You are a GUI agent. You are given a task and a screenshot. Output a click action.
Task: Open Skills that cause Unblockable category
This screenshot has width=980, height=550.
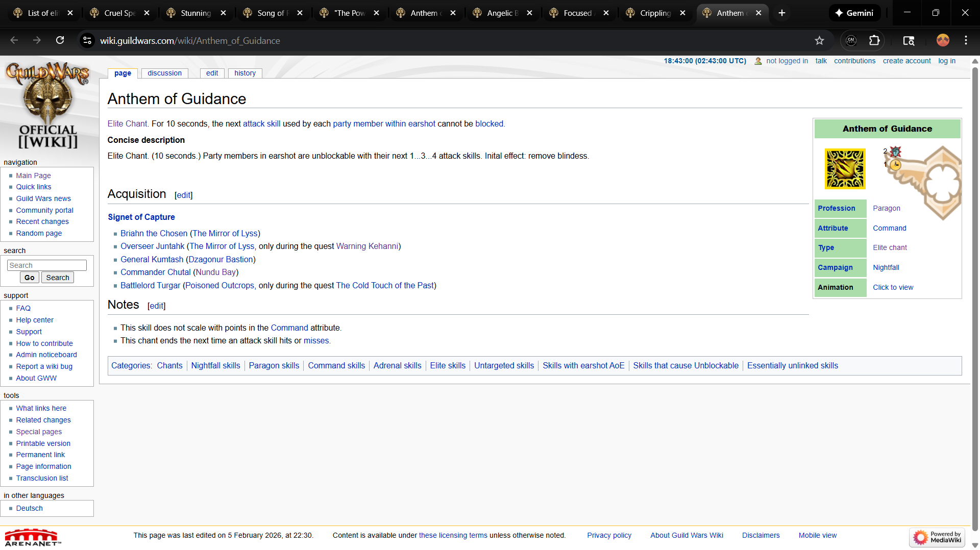pos(685,365)
